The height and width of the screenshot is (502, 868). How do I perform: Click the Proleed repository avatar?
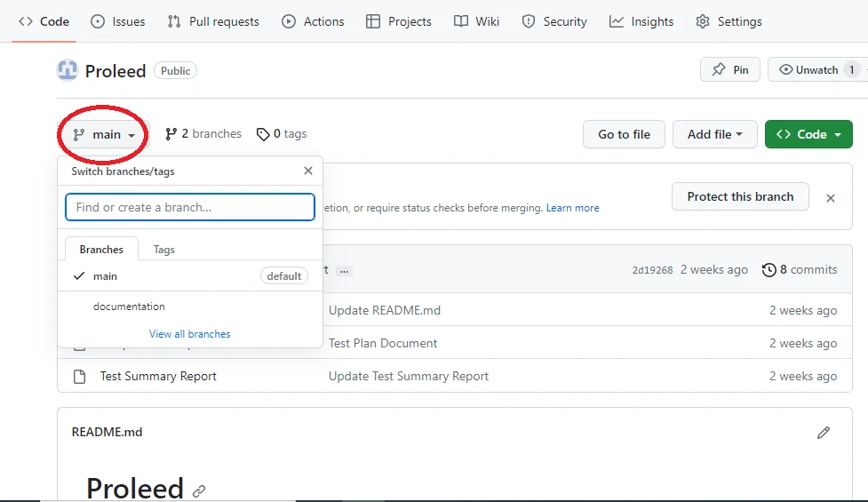tap(67, 70)
